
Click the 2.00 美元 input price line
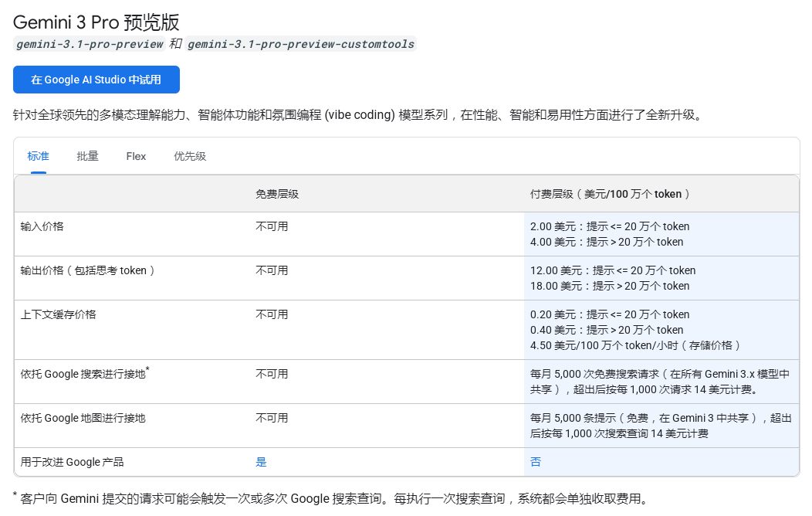(610, 226)
